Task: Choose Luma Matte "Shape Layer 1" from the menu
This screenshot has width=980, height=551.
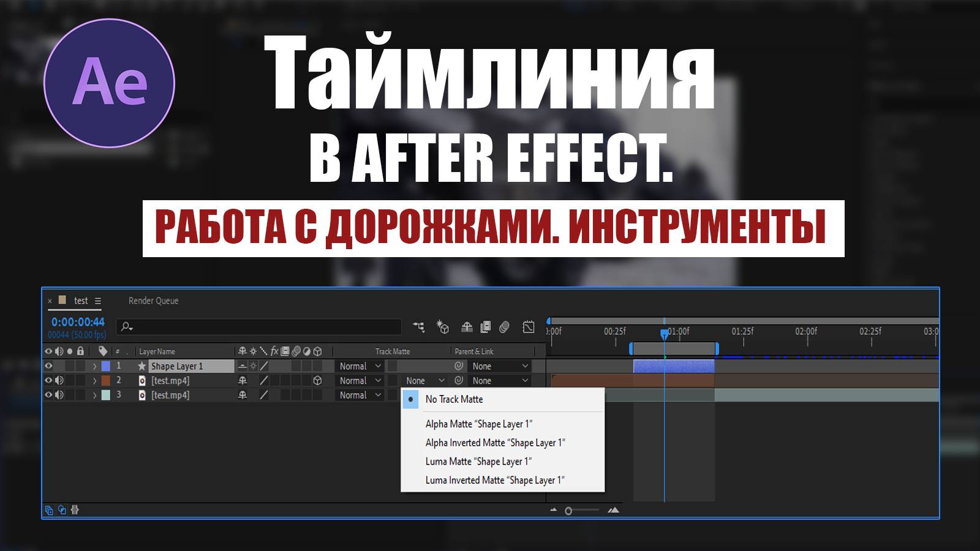Action: pos(478,461)
